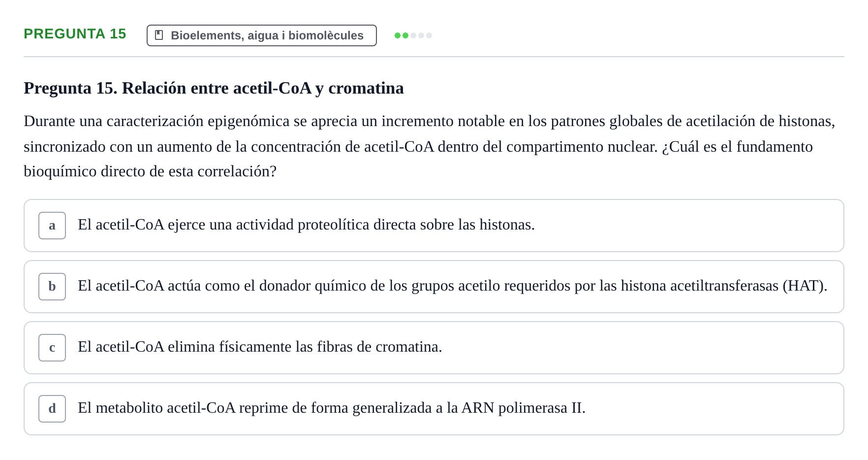Image resolution: width=868 pixels, height=460 pixels.
Task: Click the book icon in topic tag
Action: 159,35
